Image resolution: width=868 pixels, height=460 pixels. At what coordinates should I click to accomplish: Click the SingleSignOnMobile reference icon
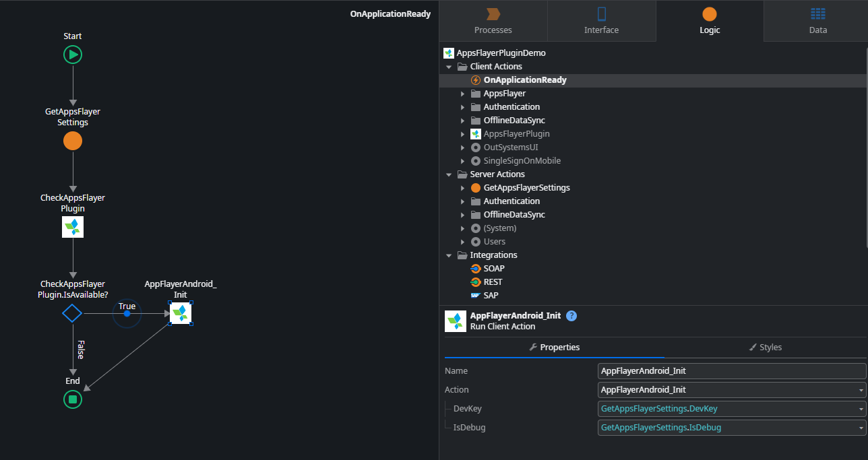tap(476, 161)
